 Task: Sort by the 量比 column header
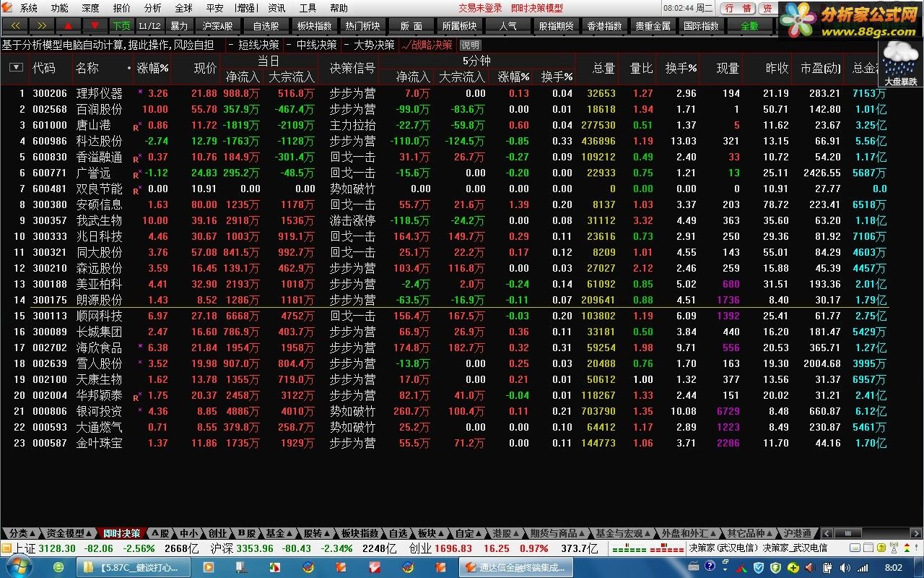point(641,68)
